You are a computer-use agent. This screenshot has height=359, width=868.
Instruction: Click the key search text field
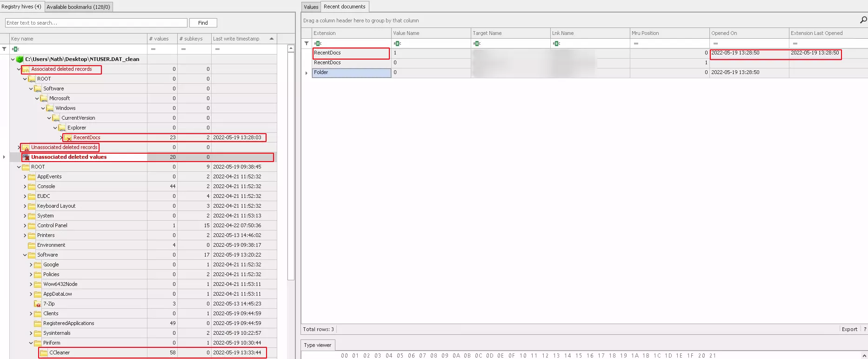click(x=96, y=23)
